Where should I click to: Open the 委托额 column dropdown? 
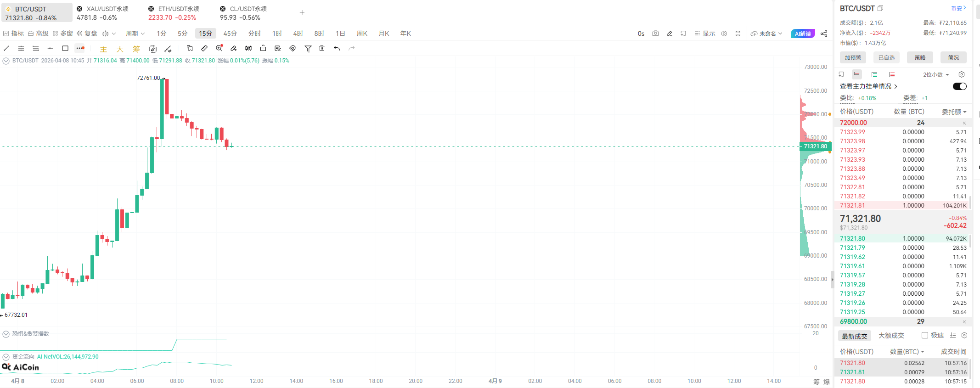954,112
